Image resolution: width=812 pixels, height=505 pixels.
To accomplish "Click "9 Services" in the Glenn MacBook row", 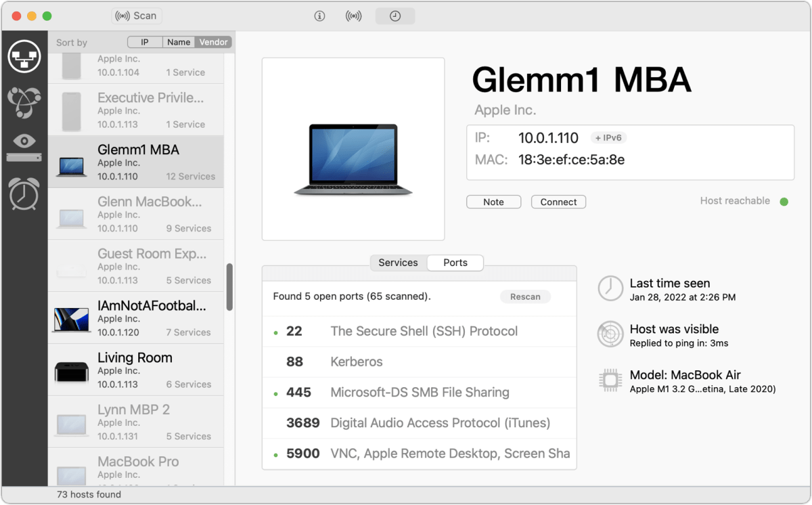I will tap(189, 229).
